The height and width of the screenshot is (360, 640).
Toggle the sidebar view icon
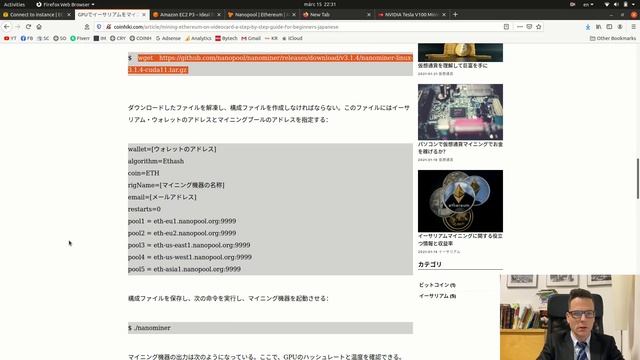point(609,27)
